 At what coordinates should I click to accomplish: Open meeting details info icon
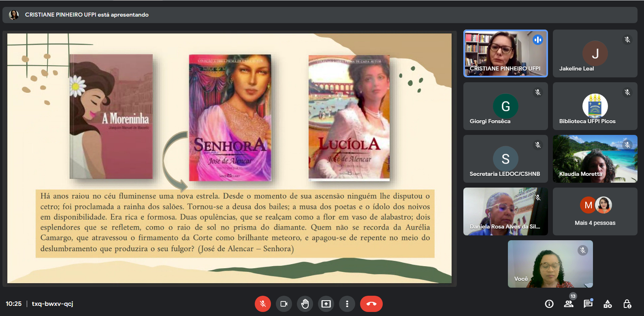(x=549, y=304)
